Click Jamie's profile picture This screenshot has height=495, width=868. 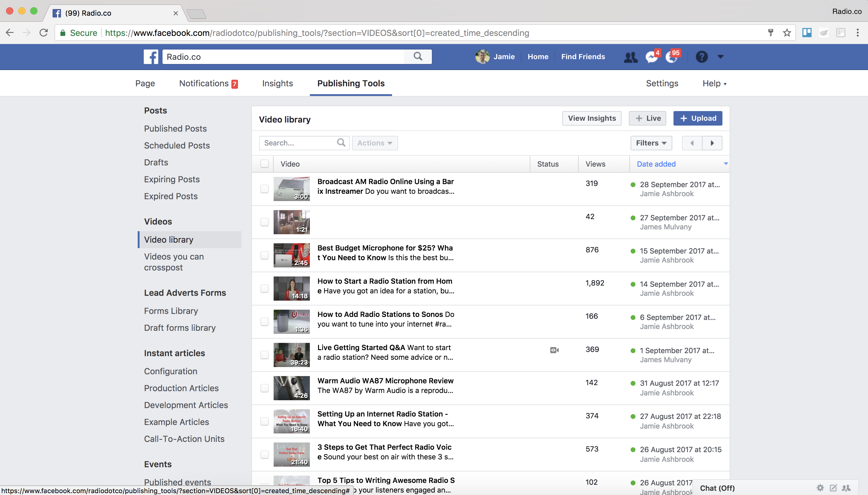click(482, 57)
